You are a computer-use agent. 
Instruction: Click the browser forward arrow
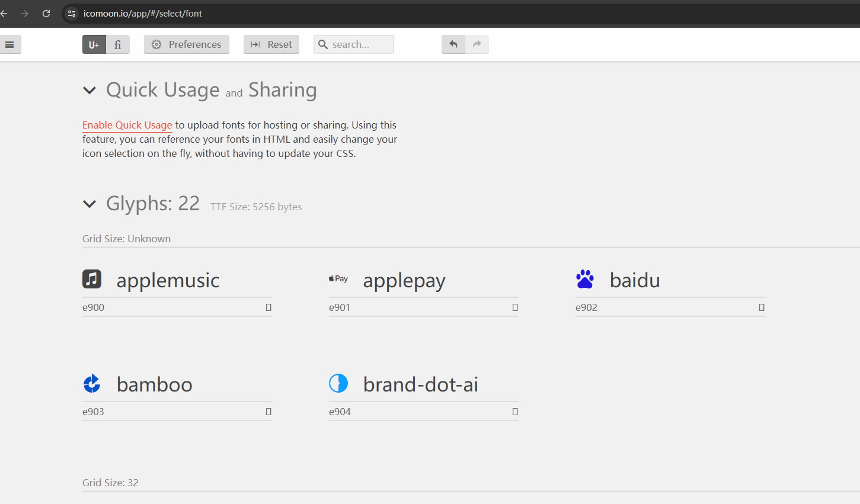[x=25, y=13]
